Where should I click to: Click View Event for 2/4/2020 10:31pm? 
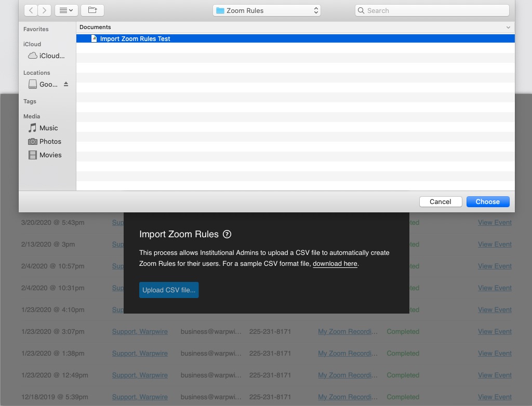point(495,288)
